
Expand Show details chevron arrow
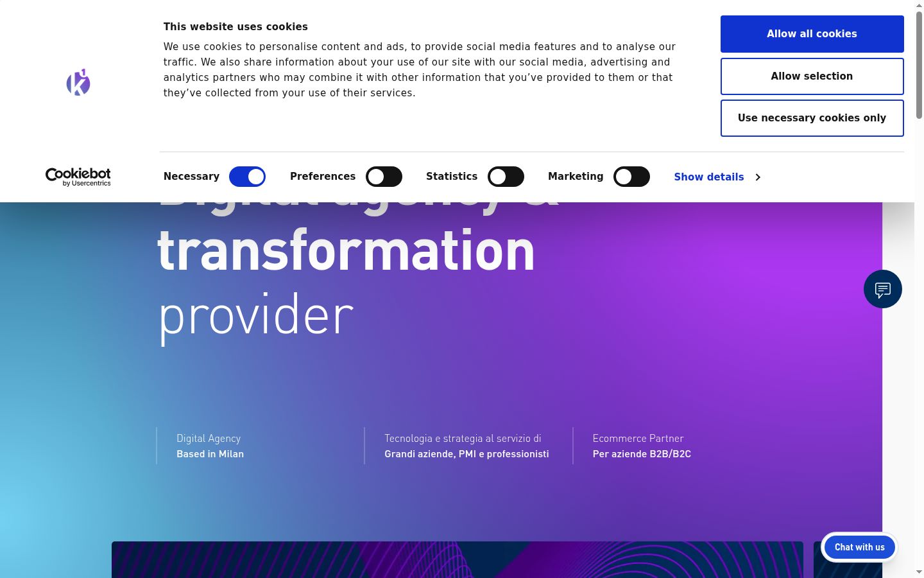pos(758,177)
